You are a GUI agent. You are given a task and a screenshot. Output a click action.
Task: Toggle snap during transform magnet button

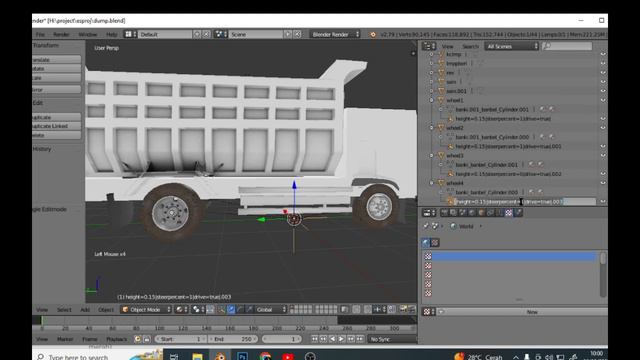tap(368, 310)
